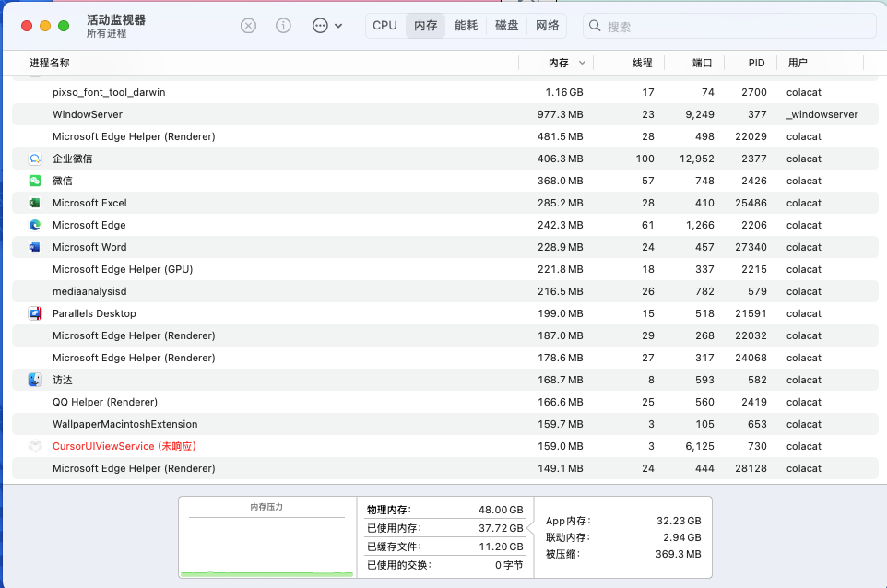The height and width of the screenshot is (588, 887).
Task: Click the green WeChat (微信) icon
Action: (35, 181)
